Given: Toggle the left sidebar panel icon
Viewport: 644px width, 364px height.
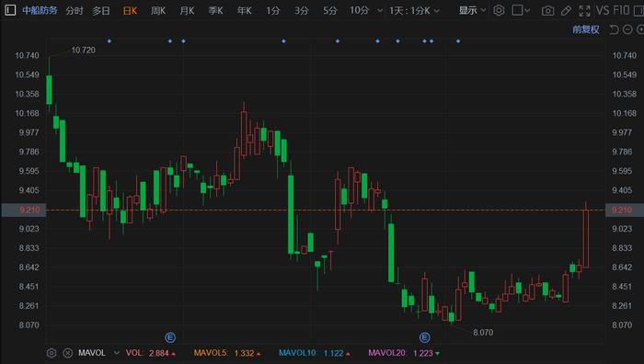Looking at the screenshot, I should 10,10.
